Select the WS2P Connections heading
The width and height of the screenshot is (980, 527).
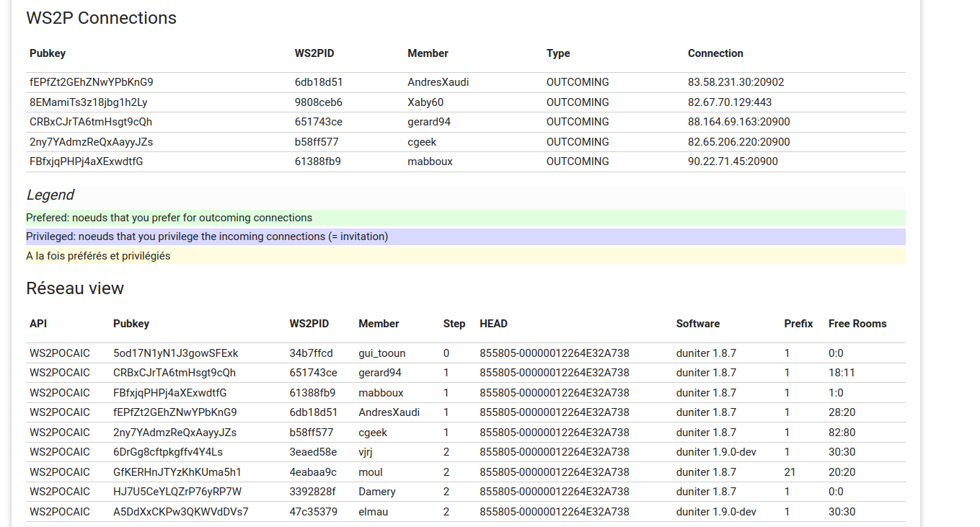(101, 18)
